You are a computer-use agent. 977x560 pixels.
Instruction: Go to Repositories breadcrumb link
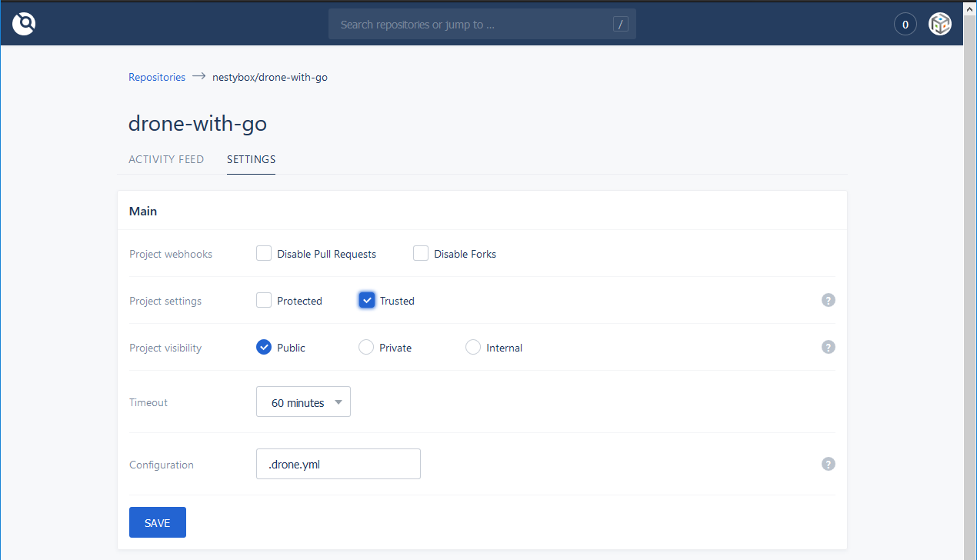click(x=157, y=77)
